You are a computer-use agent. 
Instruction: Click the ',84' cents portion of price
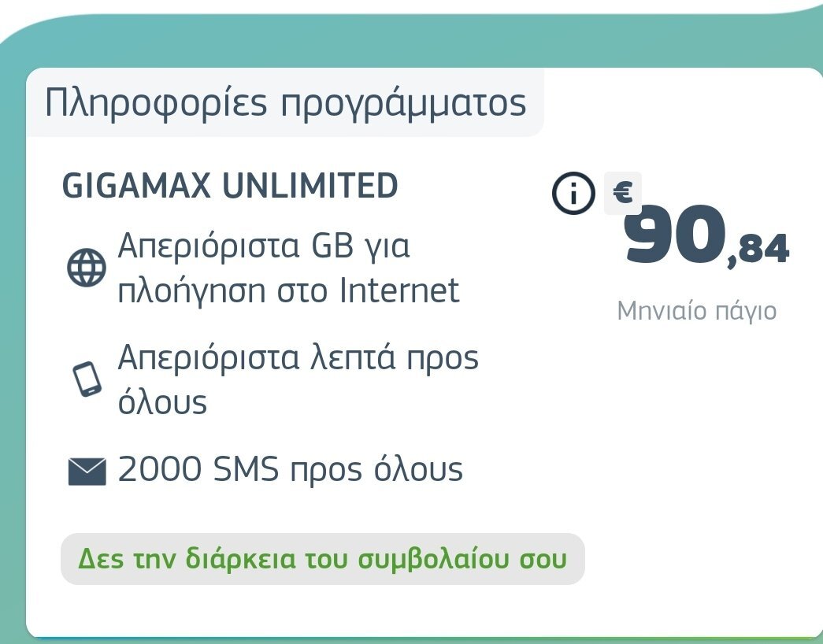click(758, 251)
